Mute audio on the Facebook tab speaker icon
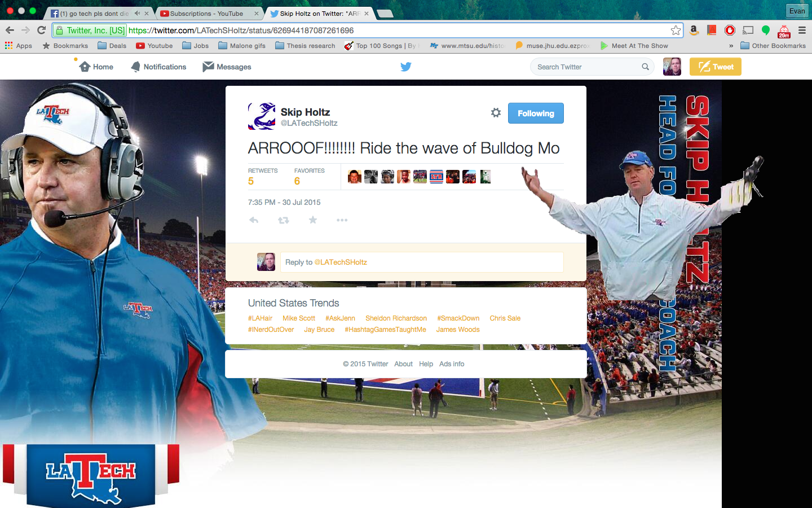The image size is (812, 508). coord(137,14)
